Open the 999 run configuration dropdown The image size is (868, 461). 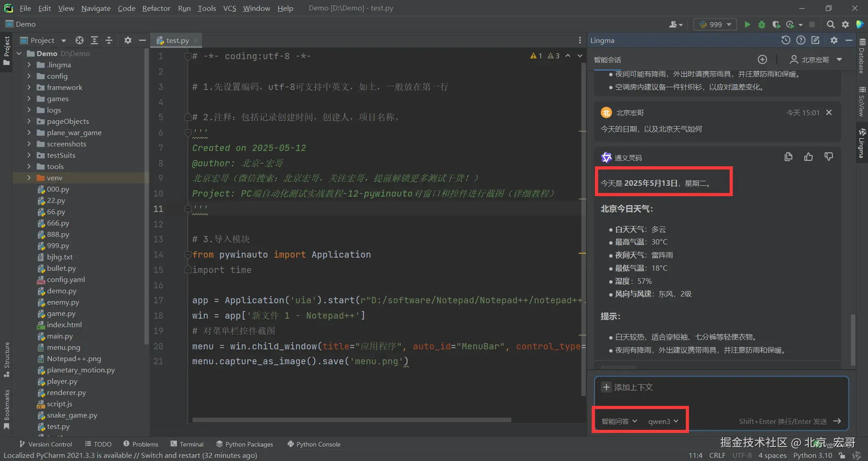click(x=715, y=24)
